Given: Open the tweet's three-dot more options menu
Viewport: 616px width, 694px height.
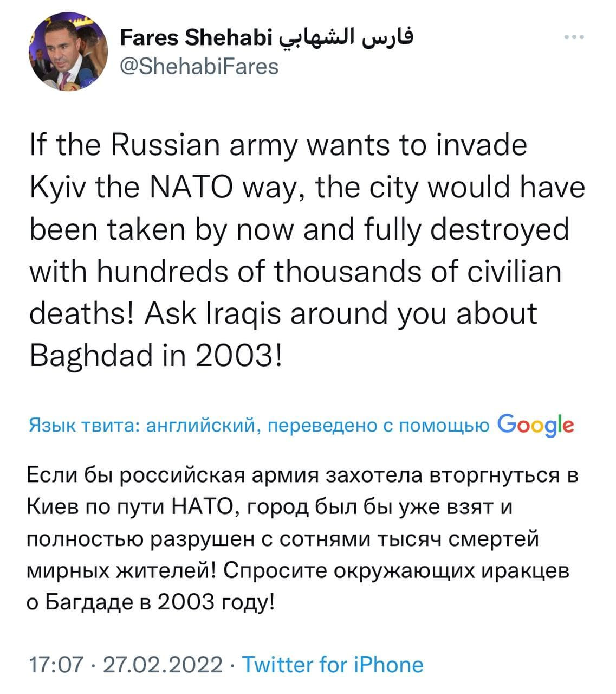Looking at the screenshot, I should click(x=574, y=37).
